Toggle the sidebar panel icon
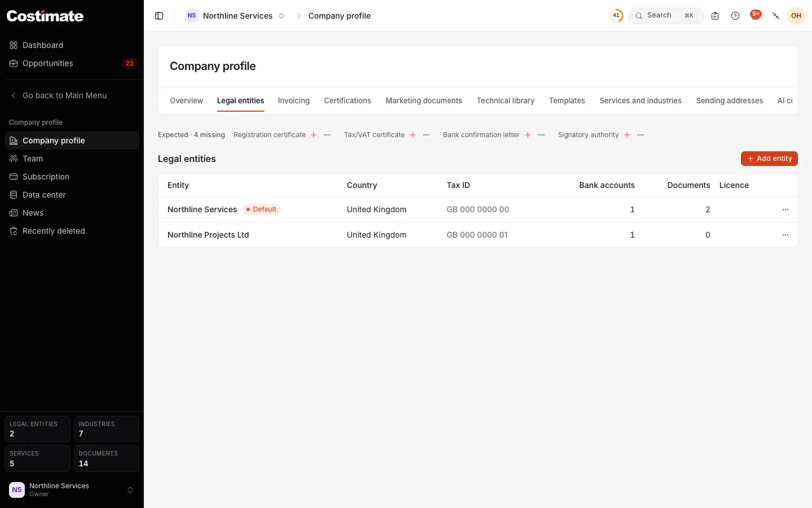 point(159,16)
